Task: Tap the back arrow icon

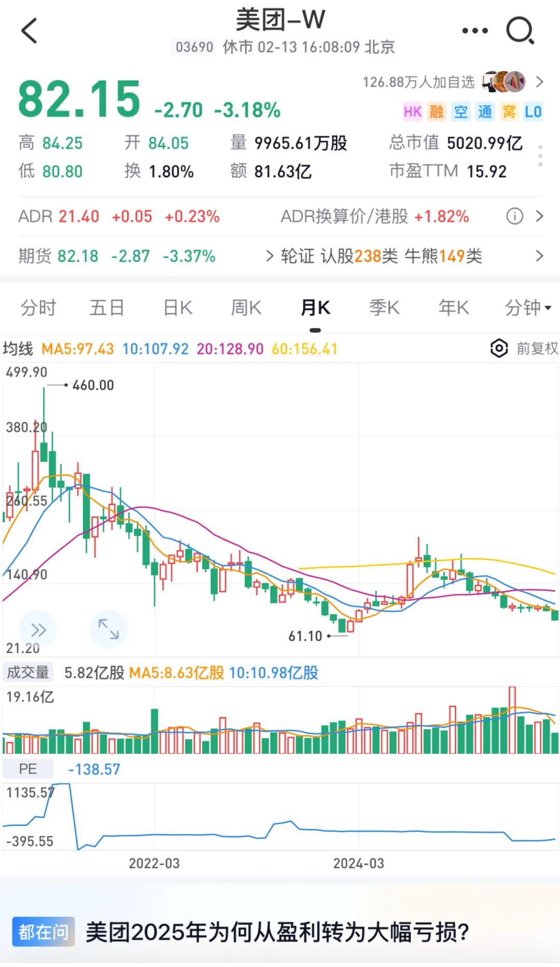Action: (x=30, y=31)
